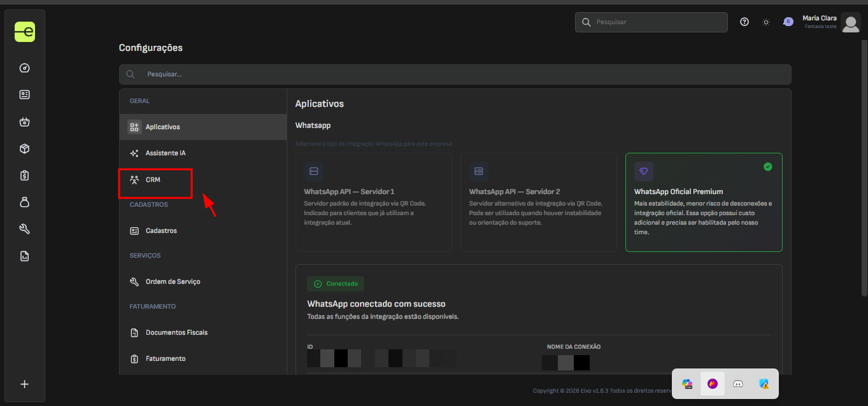Click the Cadastros card icon
Viewport: 868px width, 406px height.
click(x=134, y=231)
